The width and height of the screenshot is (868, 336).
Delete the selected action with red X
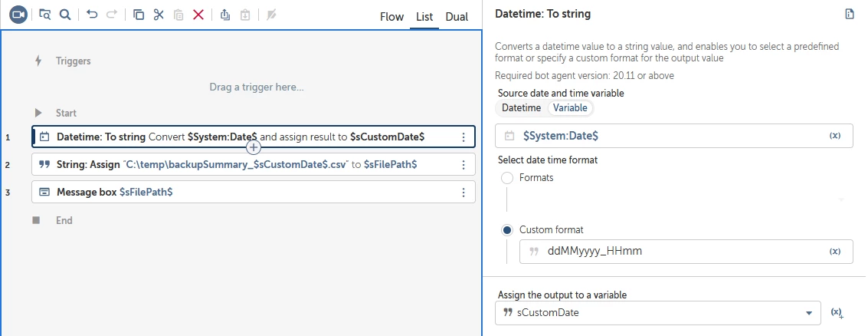point(198,15)
